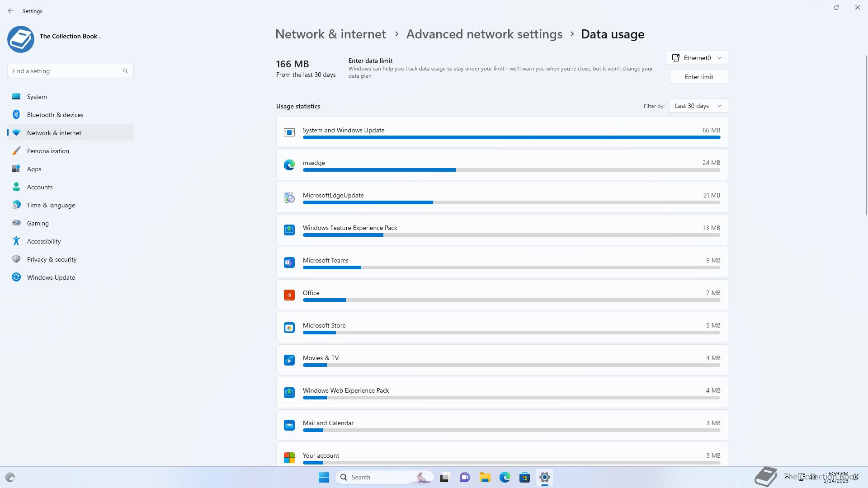The width and height of the screenshot is (868, 488).
Task: Open Microsoft Store from the taskbar
Action: pos(525,477)
